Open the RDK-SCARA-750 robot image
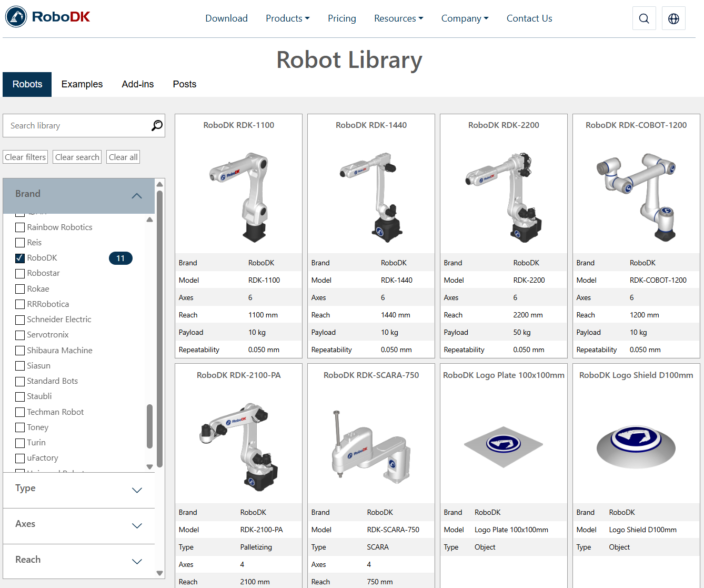 pyautogui.click(x=371, y=446)
